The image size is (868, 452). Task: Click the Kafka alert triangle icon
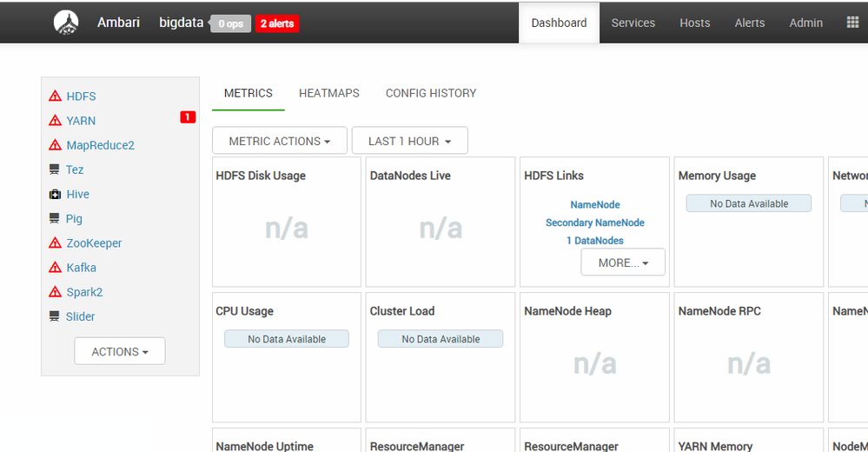[x=55, y=268]
